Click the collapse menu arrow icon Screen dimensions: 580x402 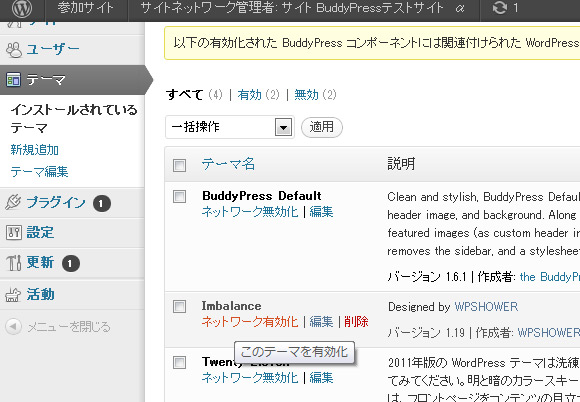(x=13, y=327)
